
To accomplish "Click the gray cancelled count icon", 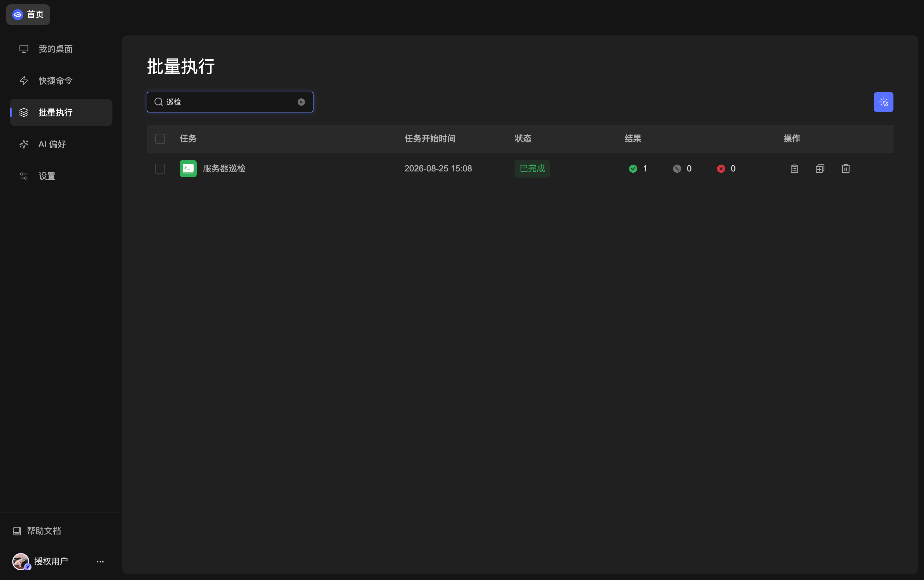I will point(677,169).
